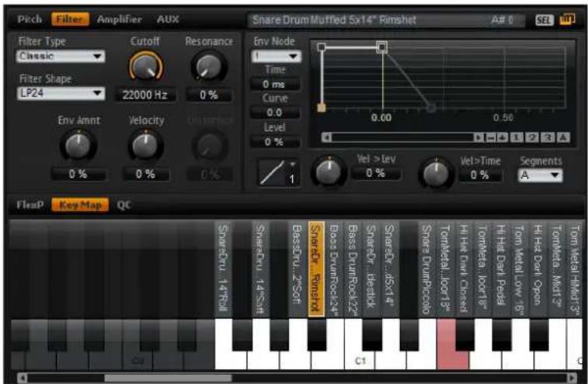Click envelope zoom preset 2
The height and width of the screenshot is (384, 588).
(x=532, y=137)
